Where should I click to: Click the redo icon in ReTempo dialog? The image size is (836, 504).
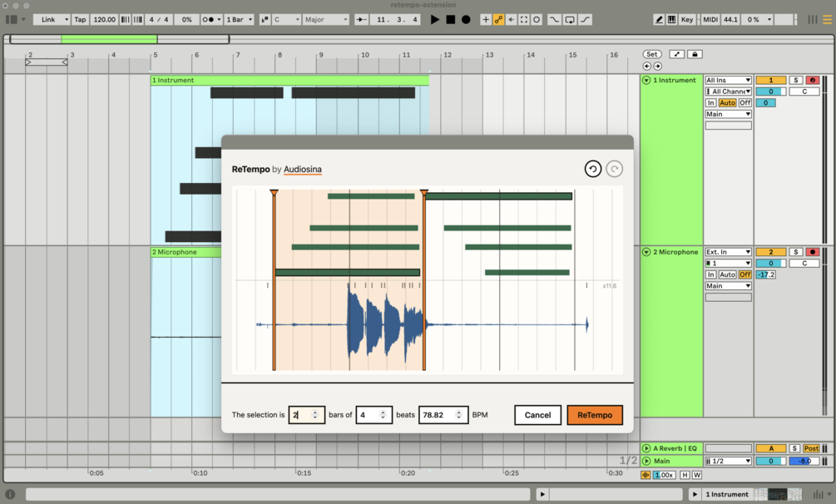614,169
